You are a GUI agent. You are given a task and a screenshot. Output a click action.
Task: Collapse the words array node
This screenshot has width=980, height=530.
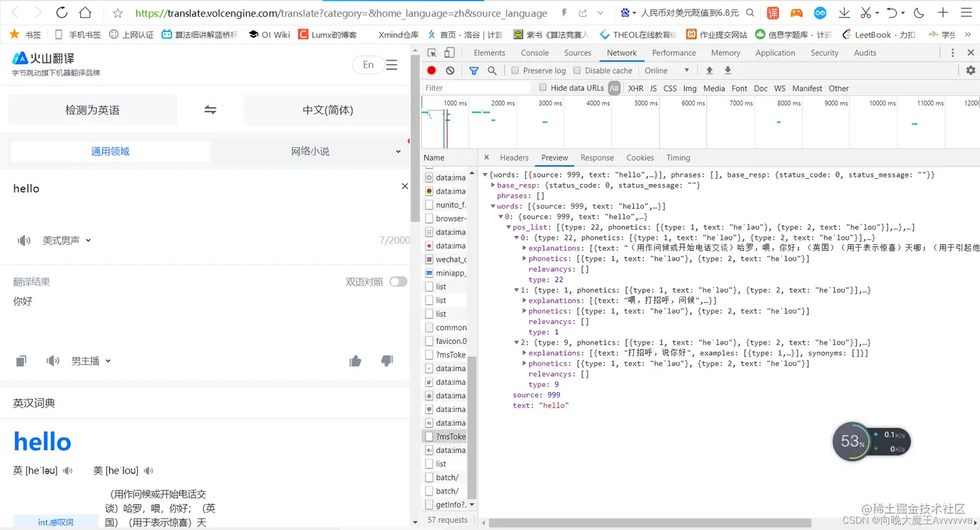493,206
